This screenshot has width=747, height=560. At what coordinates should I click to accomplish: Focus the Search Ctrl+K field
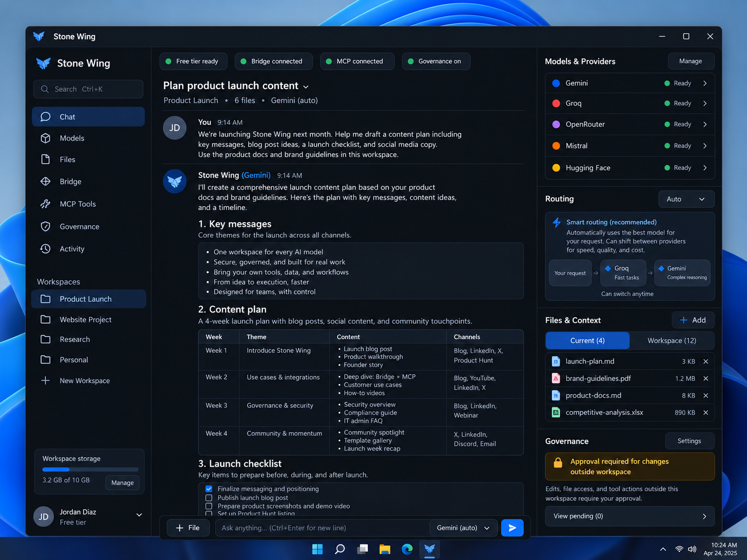(88, 89)
